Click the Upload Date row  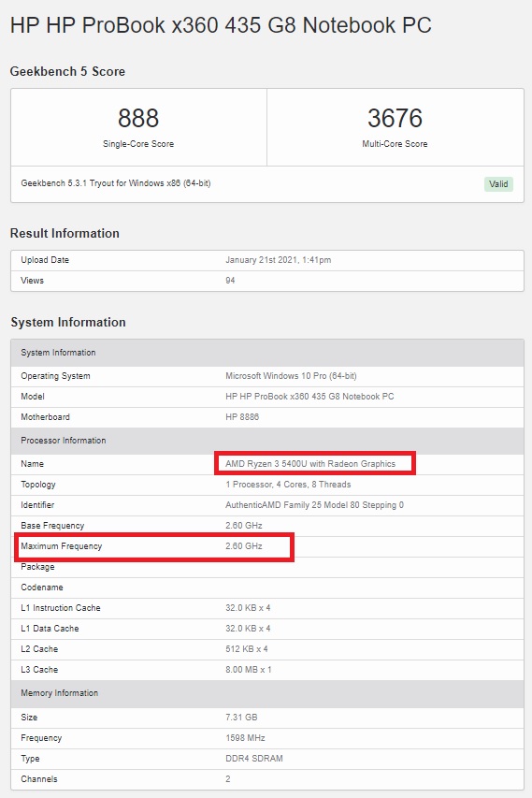267,260
